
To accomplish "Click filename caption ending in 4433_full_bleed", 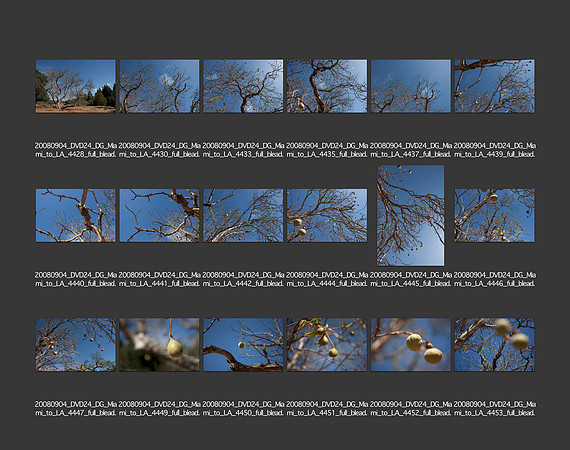I will [x=243, y=150].
